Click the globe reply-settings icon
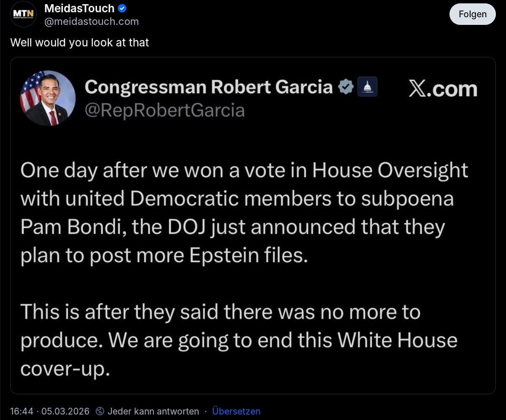 [100, 411]
